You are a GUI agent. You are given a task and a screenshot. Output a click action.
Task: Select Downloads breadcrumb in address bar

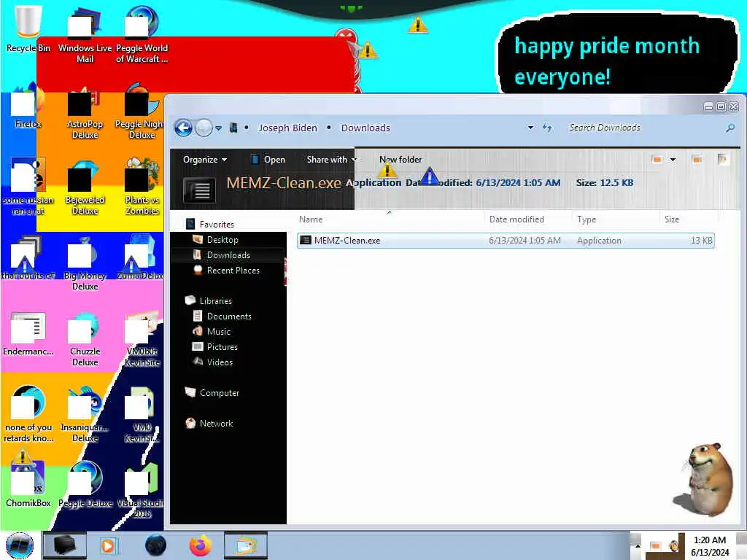[x=365, y=128]
